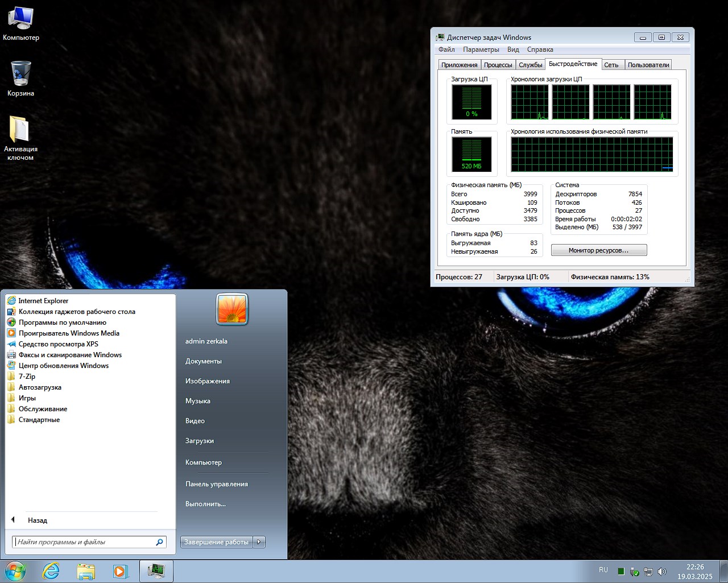The image size is (728, 583).
Task: Click the Процессов: 27 status bar entry
Action: click(459, 277)
